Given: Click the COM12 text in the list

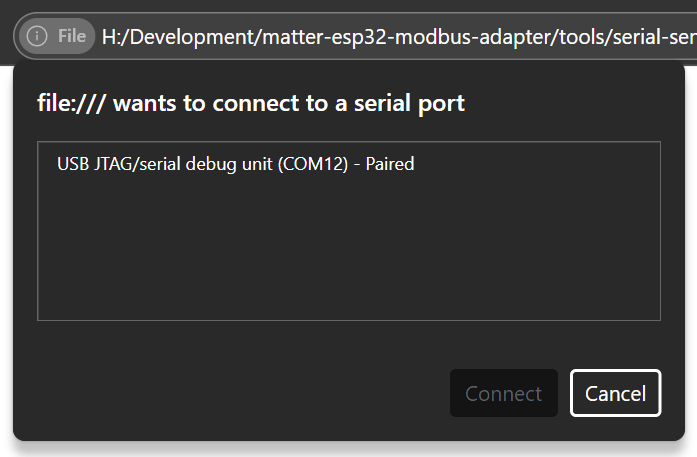Looking at the screenshot, I should click(x=317, y=164).
